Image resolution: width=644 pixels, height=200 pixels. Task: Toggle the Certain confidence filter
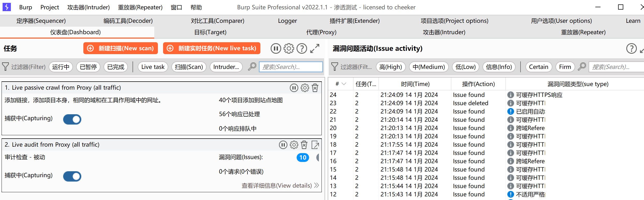(x=539, y=67)
